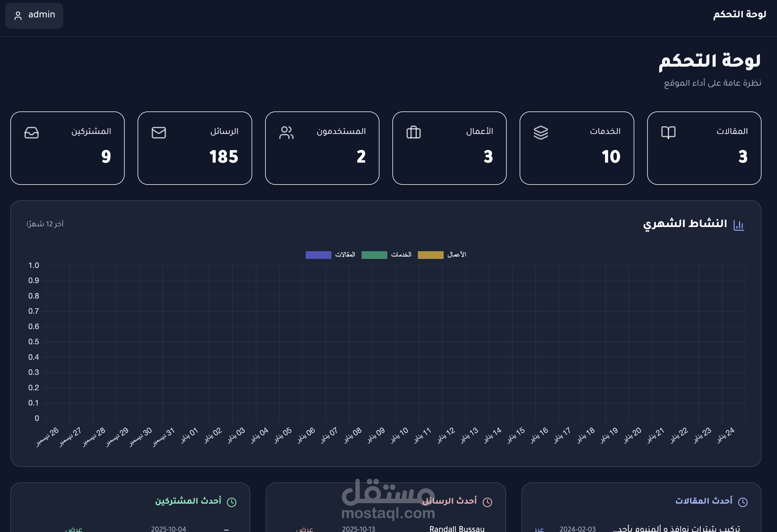This screenshot has height=532, width=777.
Task: Open the services card showing 10
Action: (x=576, y=148)
